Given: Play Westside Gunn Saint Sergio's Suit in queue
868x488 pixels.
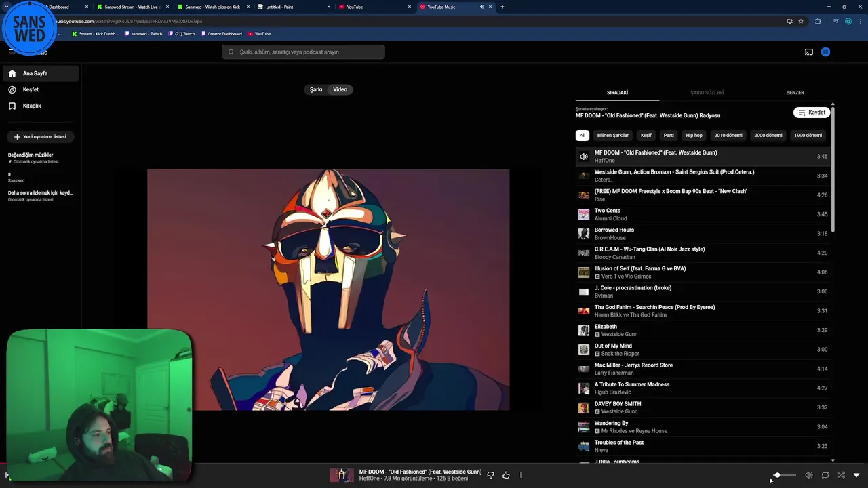Looking at the screenshot, I should pyautogui.click(x=703, y=176).
